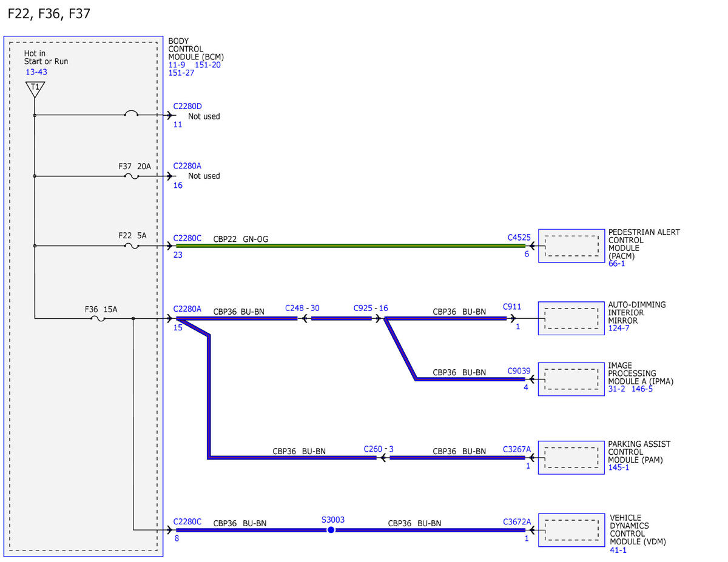
Task: Click the Pedestrian Alert Control Module box
Action: coord(571,246)
